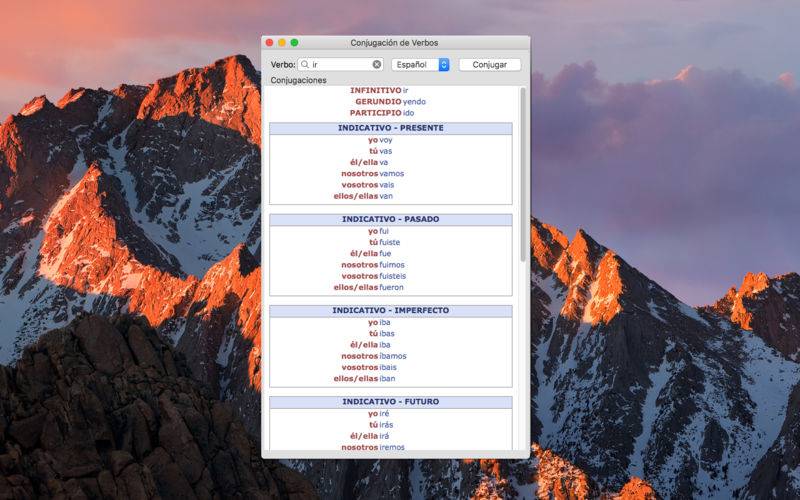The height and width of the screenshot is (500, 800).
Task: Click the magnifying glass search icon
Action: coord(305,65)
